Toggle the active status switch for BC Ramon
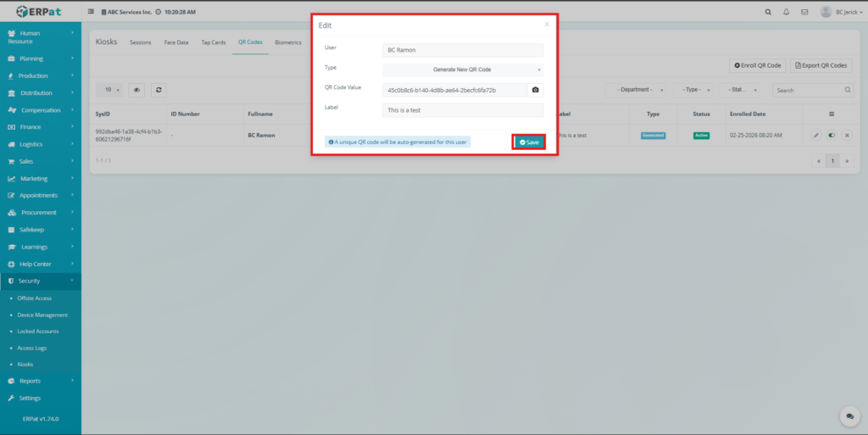Image resolution: width=868 pixels, height=435 pixels. point(831,135)
